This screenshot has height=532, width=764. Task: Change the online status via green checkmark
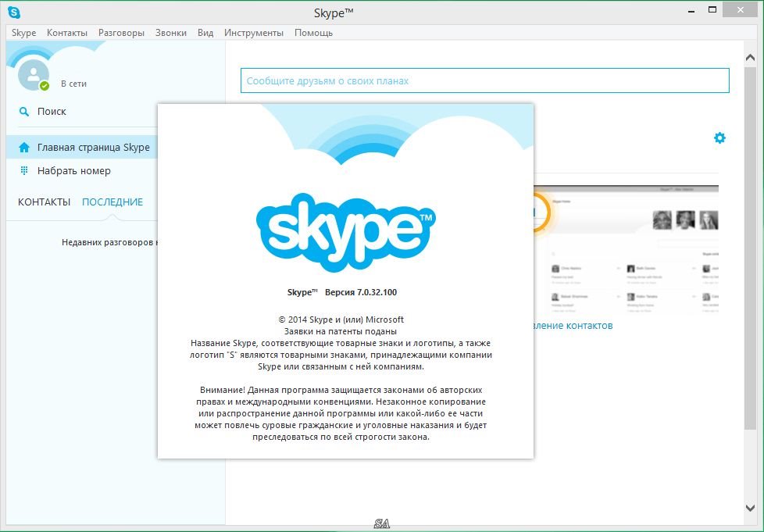point(45,86)
